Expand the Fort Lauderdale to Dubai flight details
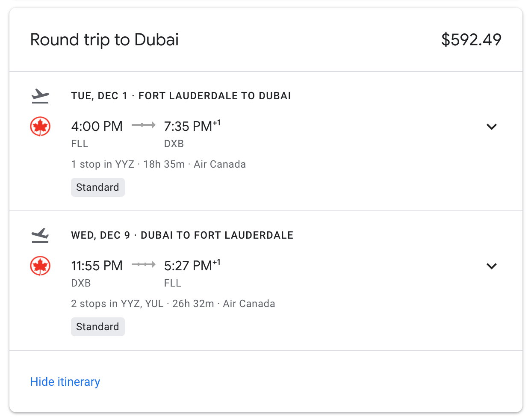 click(492, 127)
